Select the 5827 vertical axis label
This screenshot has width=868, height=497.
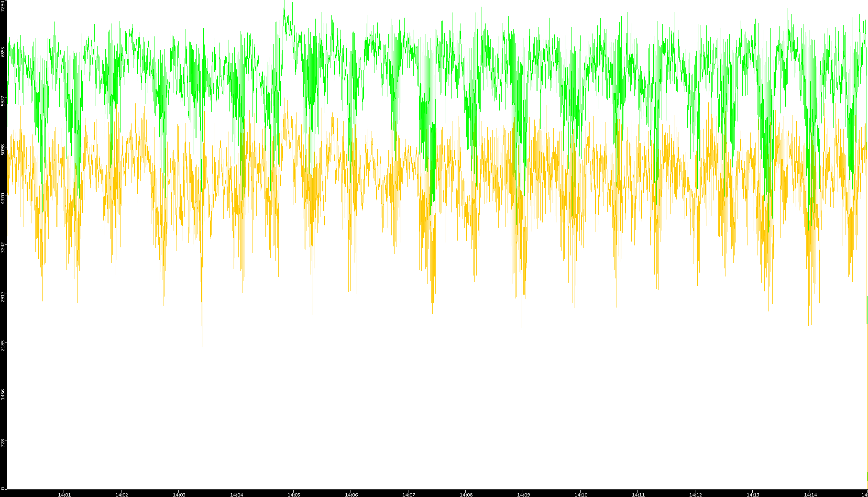point(3,100)
